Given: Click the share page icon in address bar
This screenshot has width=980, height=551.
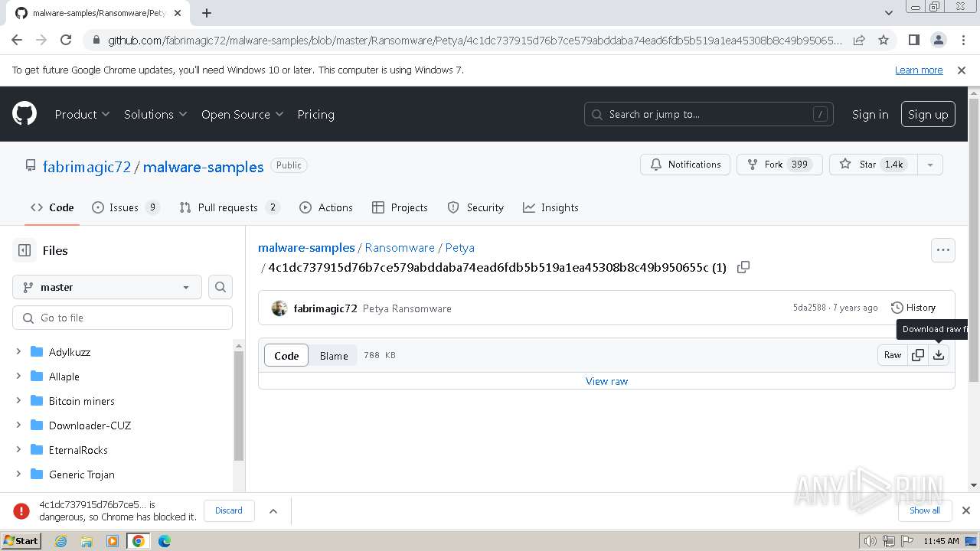Looking at the screenshot, I should point(859,40).
